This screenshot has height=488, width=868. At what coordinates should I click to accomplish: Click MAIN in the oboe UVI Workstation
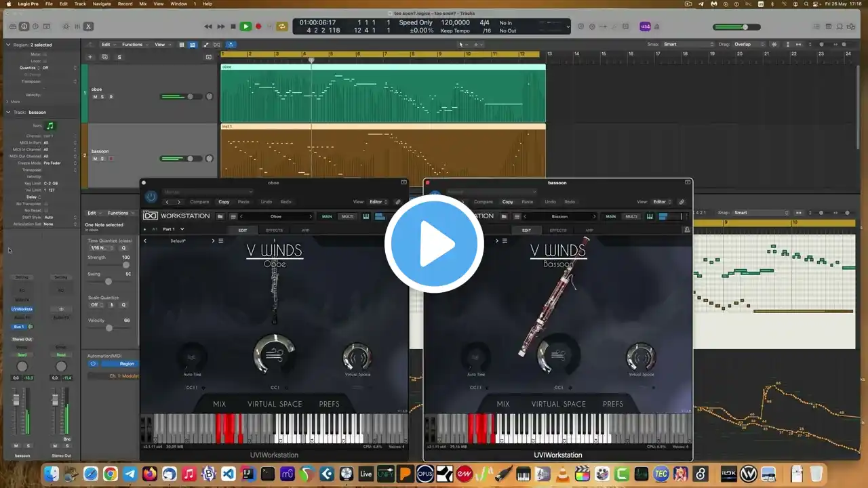327,217
